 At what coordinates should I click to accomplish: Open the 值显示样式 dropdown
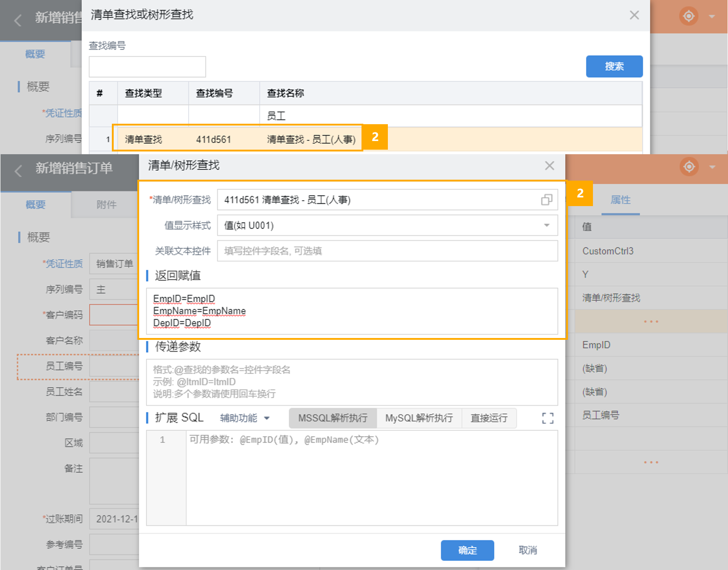pyautogui.click(x=387, y=225)
